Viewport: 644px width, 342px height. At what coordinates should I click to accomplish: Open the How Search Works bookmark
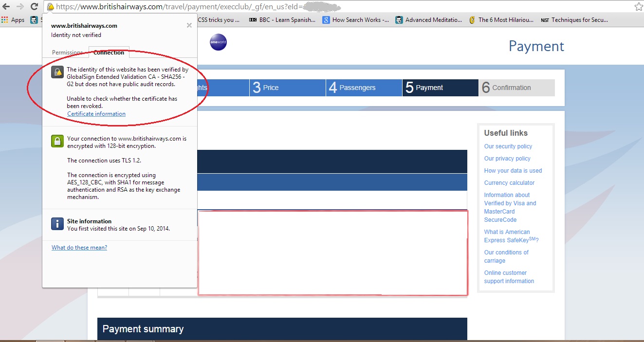coord(355,20)
